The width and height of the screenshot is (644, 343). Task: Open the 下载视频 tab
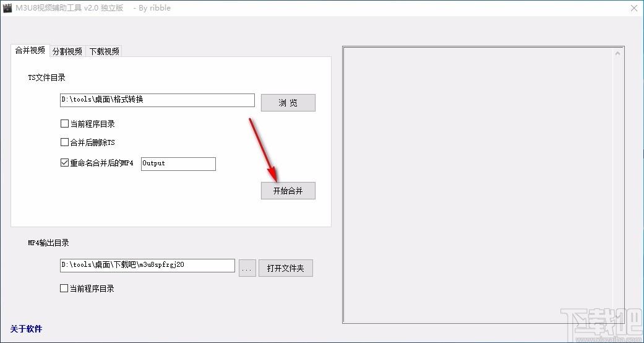[x=105, y=51]
